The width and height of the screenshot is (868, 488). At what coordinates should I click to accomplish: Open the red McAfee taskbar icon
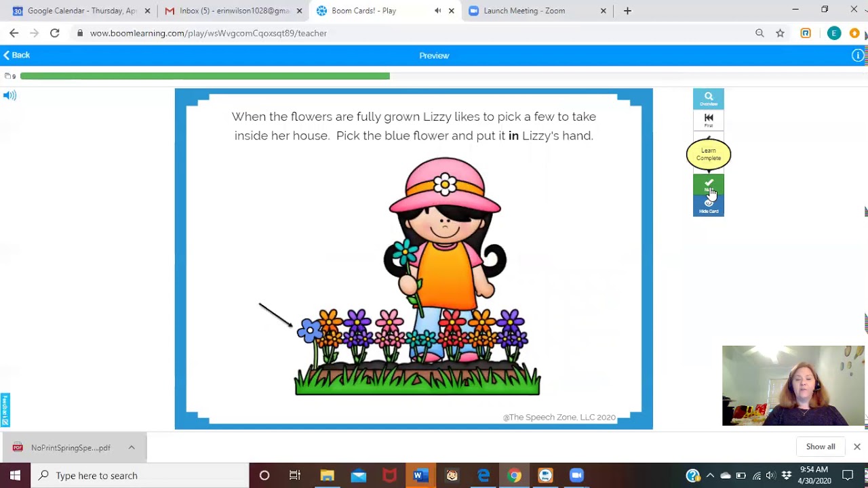(x=389, y=476)
